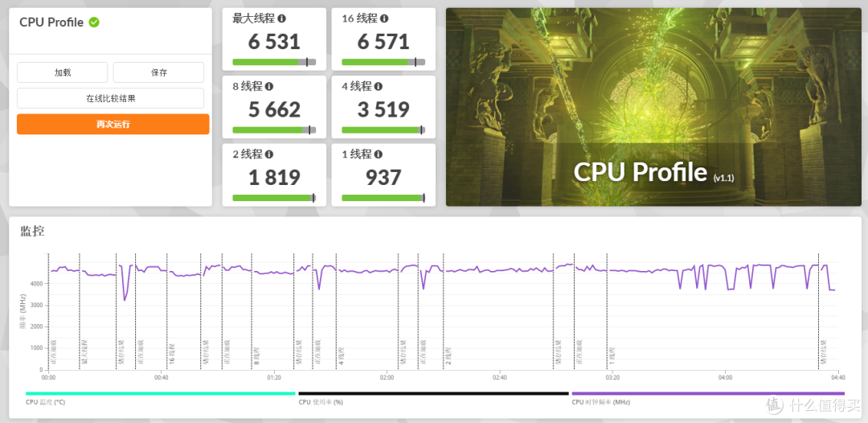Click the 8 线程 score bar
Viewport: 868px width, 423px height.
coord(274,130)
